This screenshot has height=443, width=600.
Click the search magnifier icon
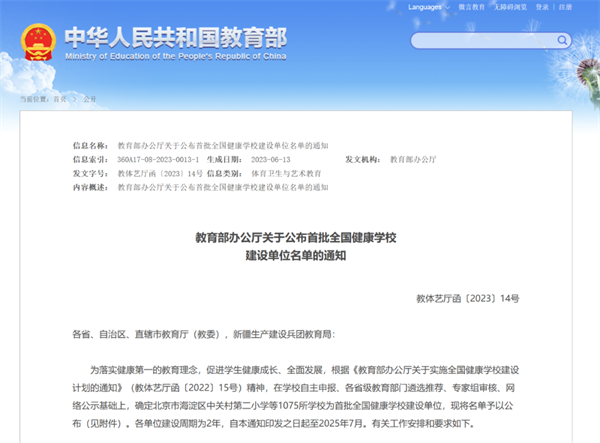(x=562, y=40)
